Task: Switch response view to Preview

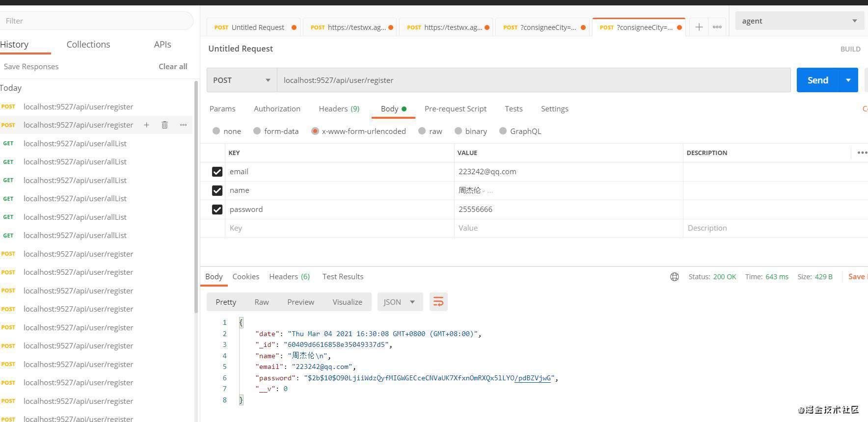Action: pos(300,302)
